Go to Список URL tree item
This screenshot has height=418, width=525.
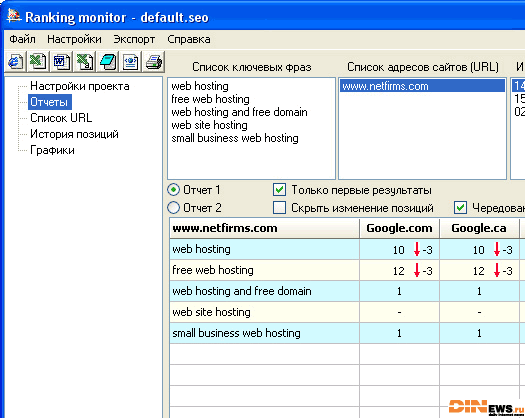(61, 118)
